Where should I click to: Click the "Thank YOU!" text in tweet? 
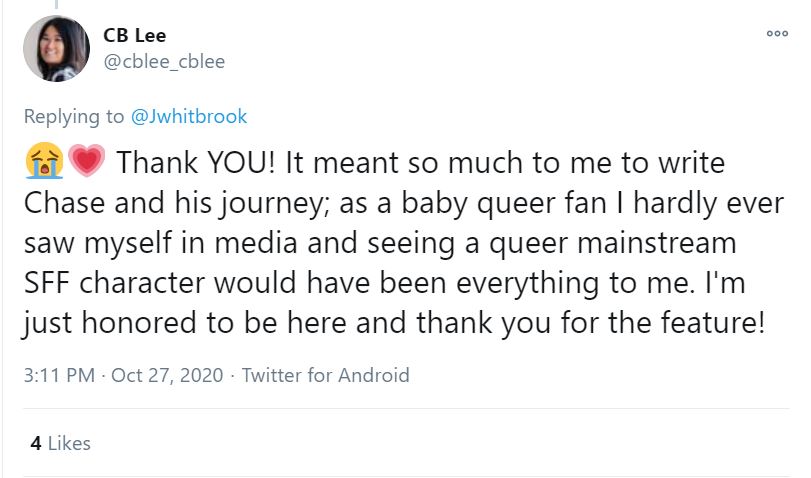point(201,161)
